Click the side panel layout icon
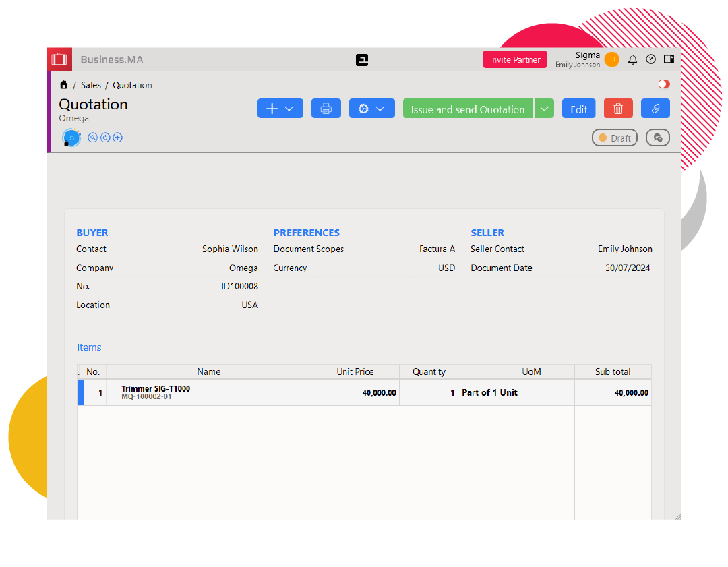 (669, 59)
